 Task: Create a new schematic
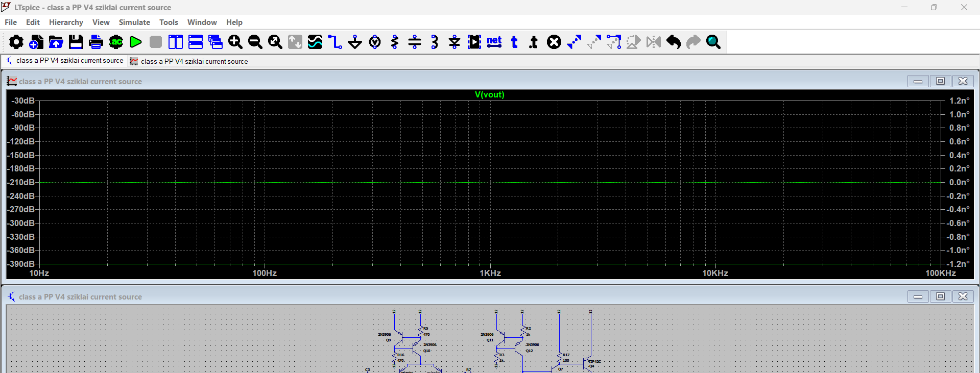(36, 42)
